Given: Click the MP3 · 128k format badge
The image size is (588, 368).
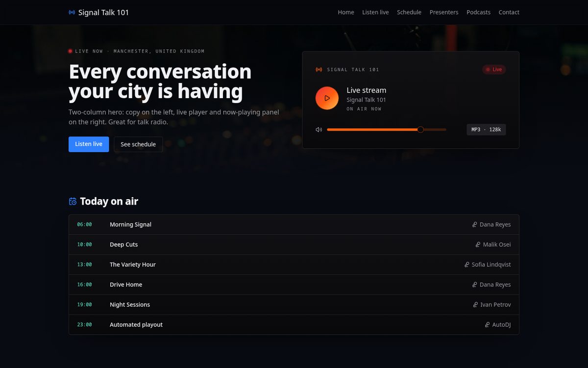Looking at the screenshot, I should (486, 130).
